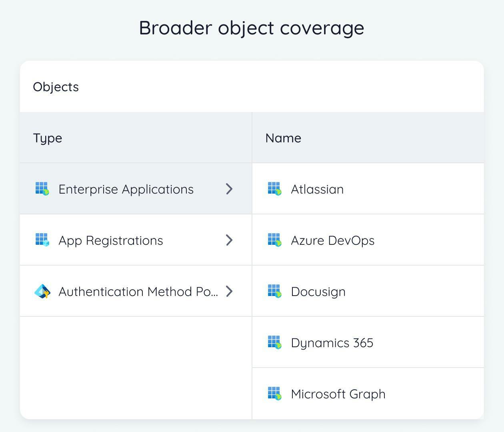
Task: Expand the Enterprise Applications chevron
Action: pyautogui.click(x=229, y=189)
